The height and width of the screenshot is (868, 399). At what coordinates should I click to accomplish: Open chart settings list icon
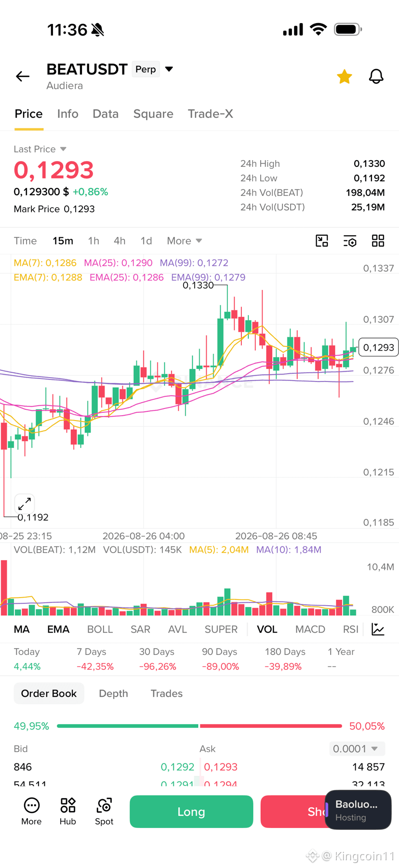tap(350, 241)
